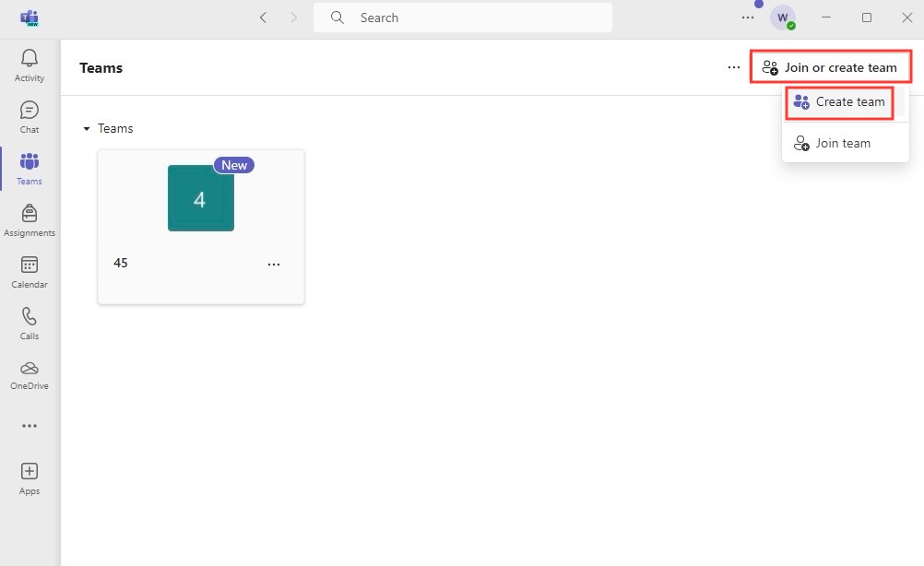Choose Join team from the menu

(845, 143)
